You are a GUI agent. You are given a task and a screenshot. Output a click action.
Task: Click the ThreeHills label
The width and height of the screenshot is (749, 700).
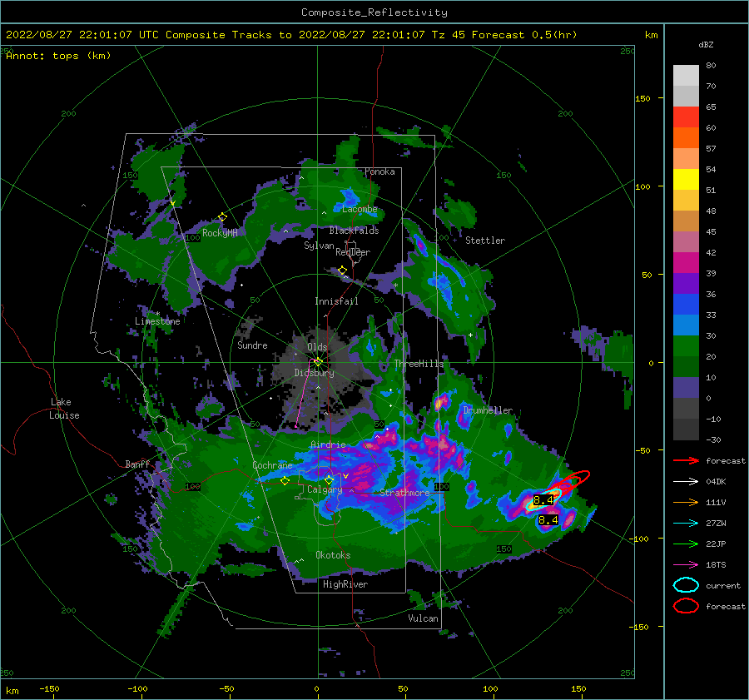pos(419,364)
